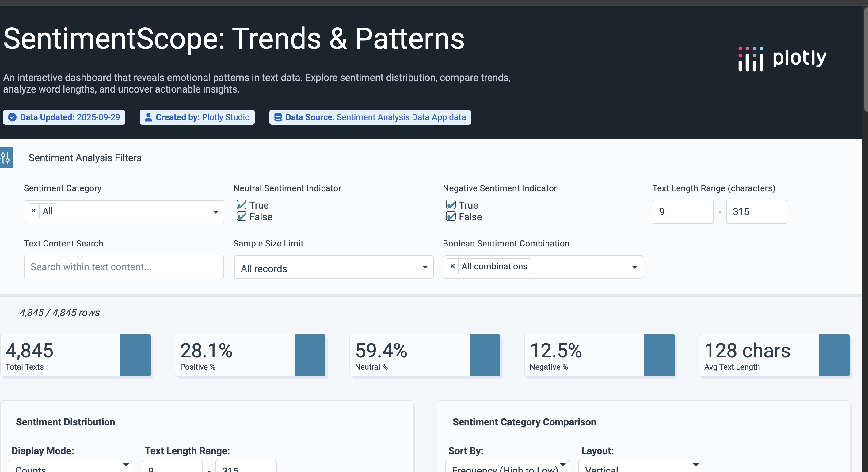Open Boolean Sentiment Combination dropdown arrow
Viewport: 868px width, 472px height.
point(634,267)
